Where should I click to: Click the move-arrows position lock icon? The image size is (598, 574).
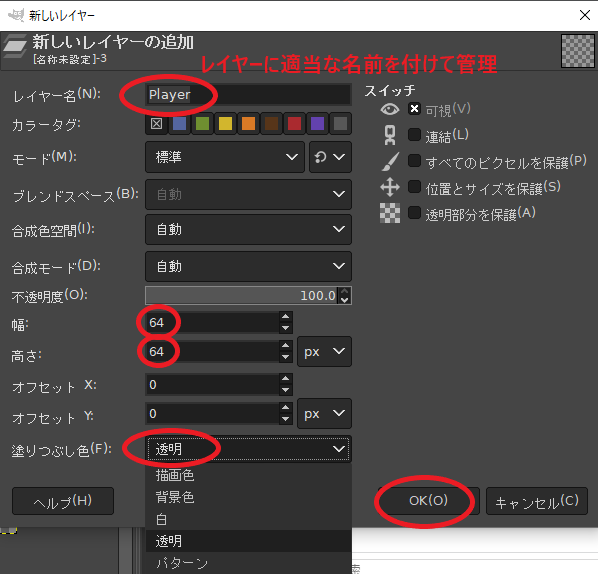[390, 187]
